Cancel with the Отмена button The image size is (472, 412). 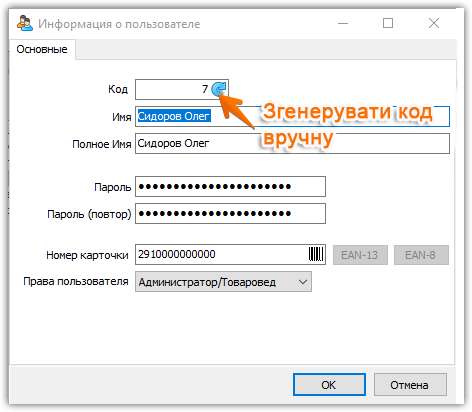[x=410, y=385]
